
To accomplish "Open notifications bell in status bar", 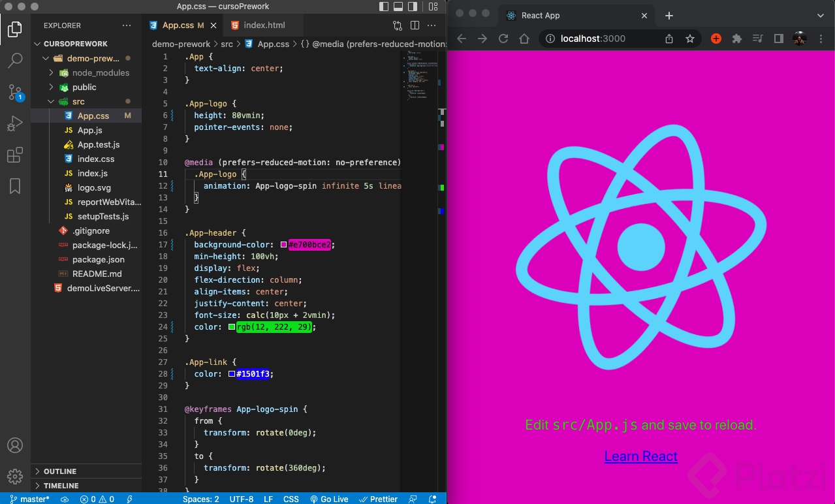I will (x=432, y=499).
